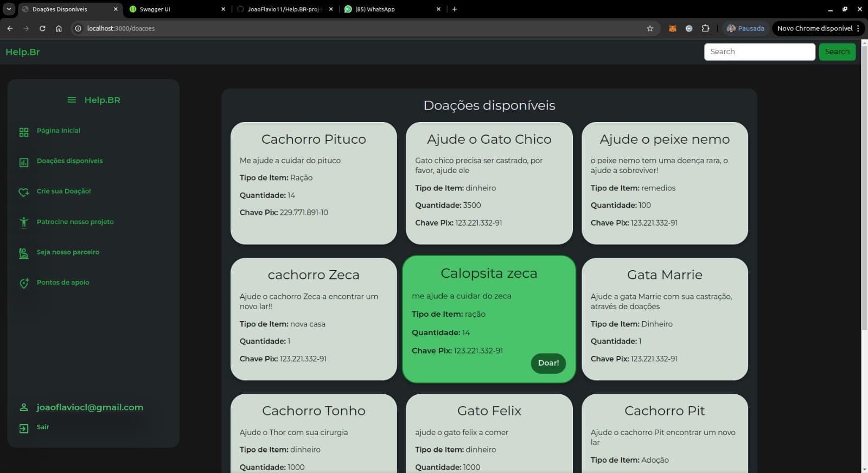Expand the Chrome tab search dropdown arrow

point(9,9)
